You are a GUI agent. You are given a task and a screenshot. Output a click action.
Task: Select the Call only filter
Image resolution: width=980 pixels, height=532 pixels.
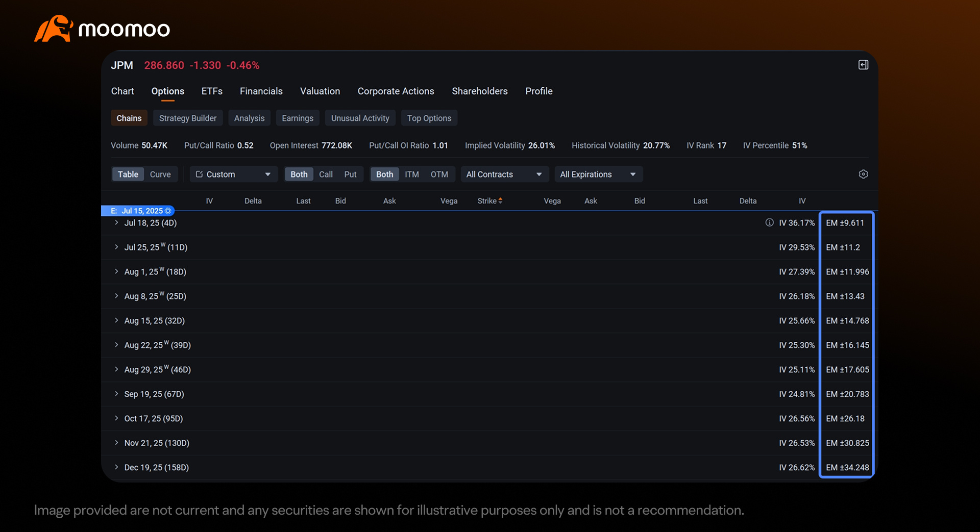[326, 174]
